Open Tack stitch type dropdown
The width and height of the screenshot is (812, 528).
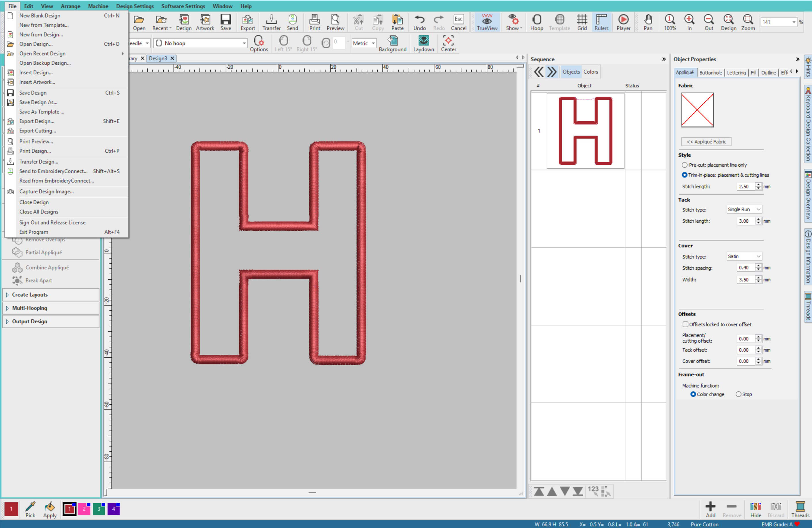pos(744,209)
